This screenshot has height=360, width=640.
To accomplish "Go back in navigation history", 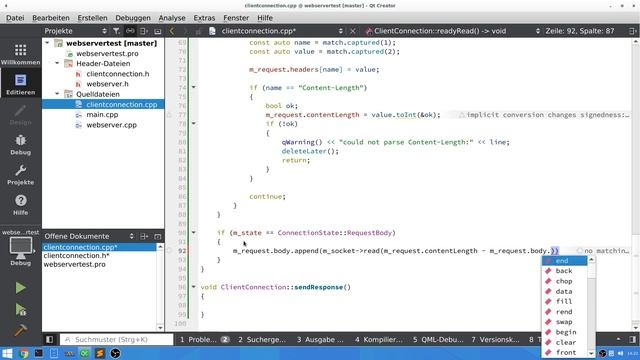I will coord(172,31).
